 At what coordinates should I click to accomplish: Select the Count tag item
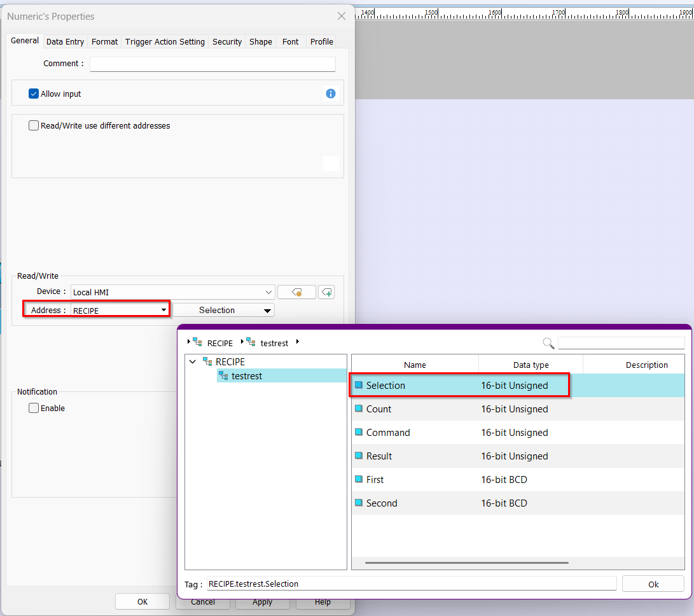point(378,409)
